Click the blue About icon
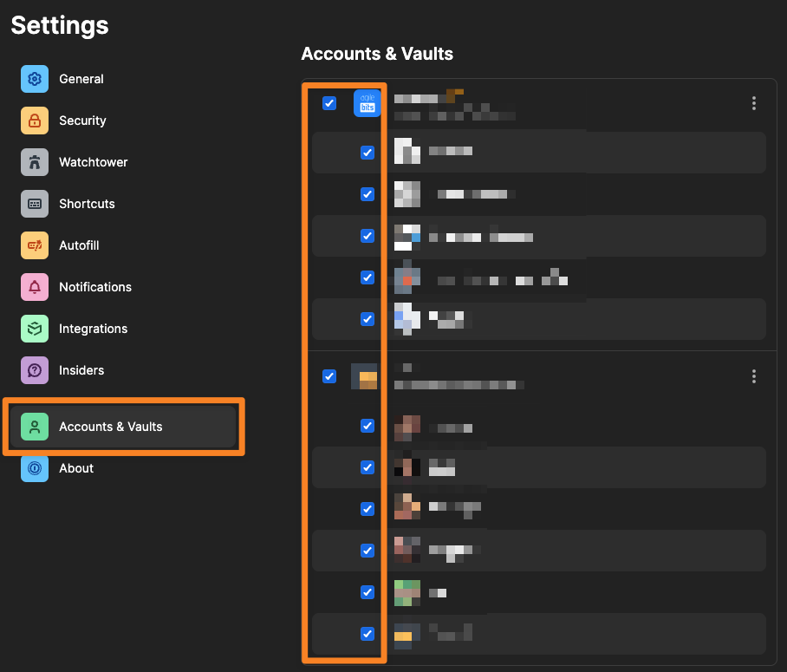787x672 pixels. click(35, 468)
